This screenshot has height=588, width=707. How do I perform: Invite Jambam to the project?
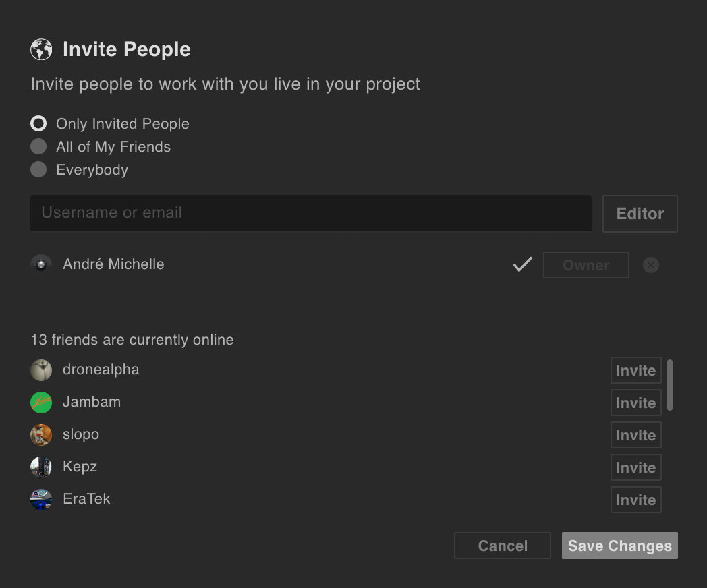click(635, 402)
